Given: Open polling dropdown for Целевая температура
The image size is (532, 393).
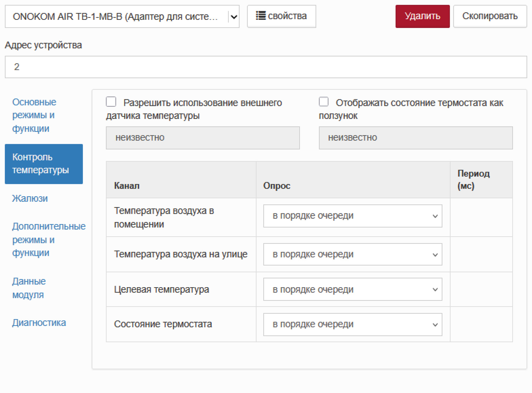Looking at the screenshot, I should click(x=352, y=290).
